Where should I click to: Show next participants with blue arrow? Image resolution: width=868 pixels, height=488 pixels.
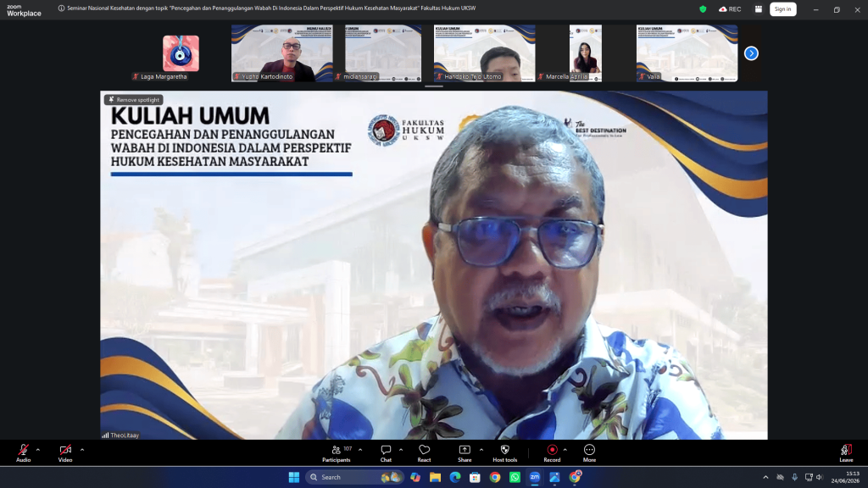pos(751,53)
